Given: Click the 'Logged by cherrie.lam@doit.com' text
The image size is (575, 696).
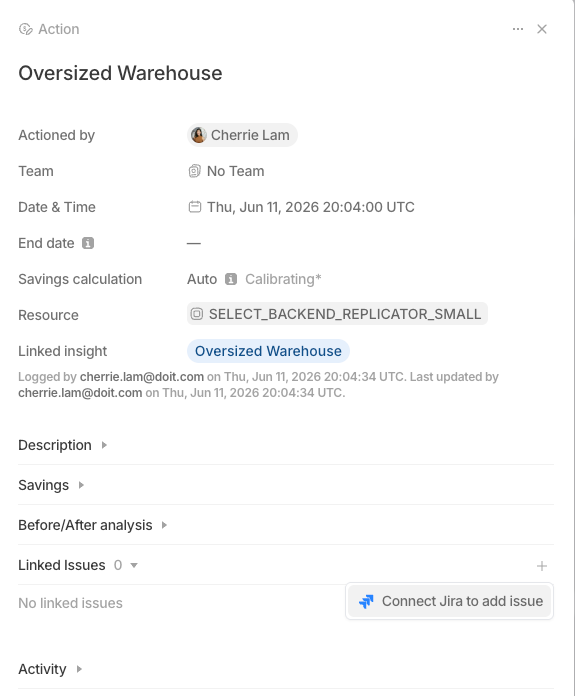Looking at the screenshot, I should 111,377.
